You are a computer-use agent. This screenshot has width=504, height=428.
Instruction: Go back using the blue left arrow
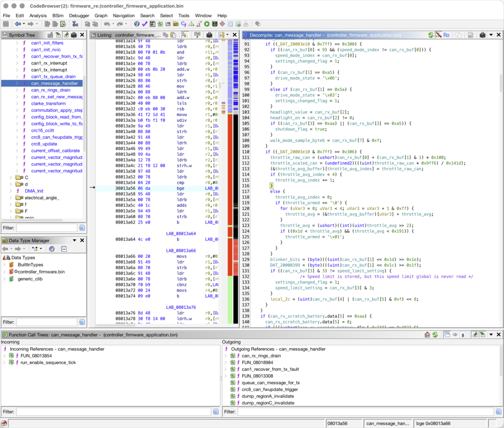coord(18,24)
